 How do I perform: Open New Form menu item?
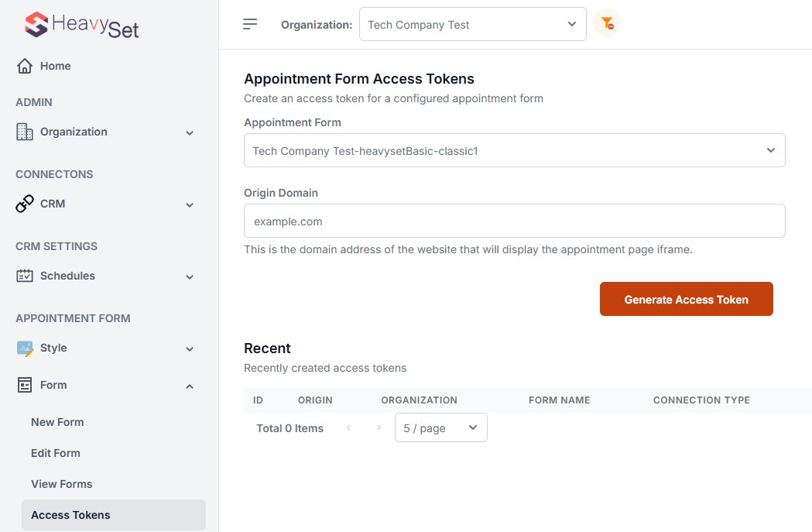[57, 422]
